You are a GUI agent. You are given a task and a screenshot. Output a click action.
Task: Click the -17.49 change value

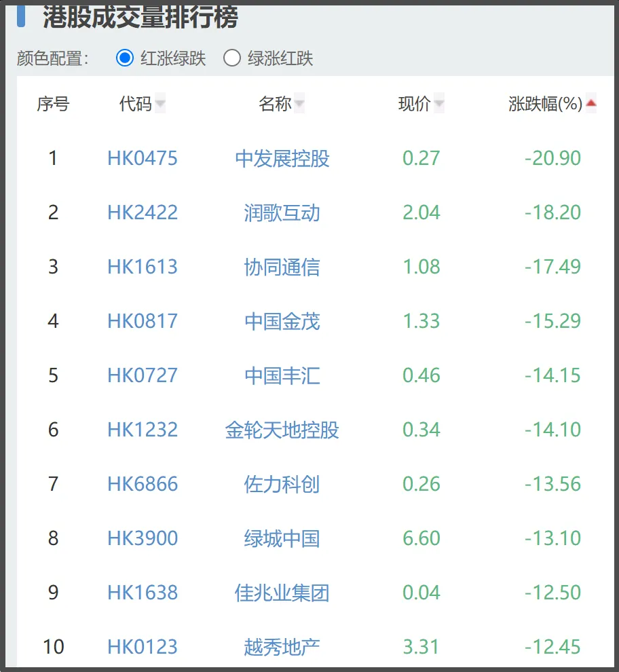pos(553,267)
